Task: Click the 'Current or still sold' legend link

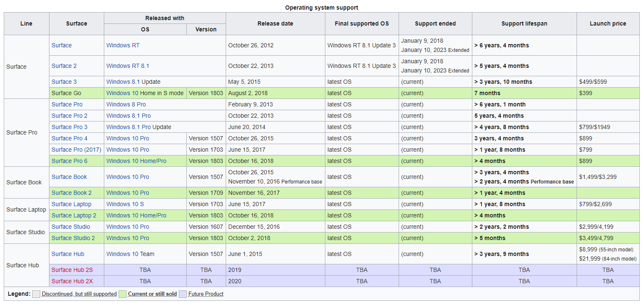Action: pos(152,294)
